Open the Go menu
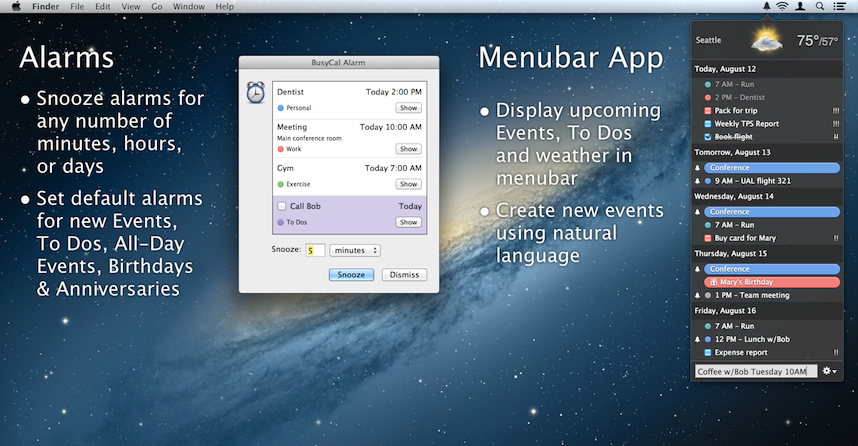858x446 pixels. click(x=157, y=7)
